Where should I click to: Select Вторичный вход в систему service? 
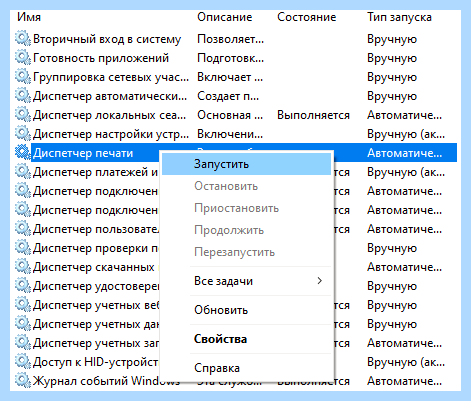(107, 39)
